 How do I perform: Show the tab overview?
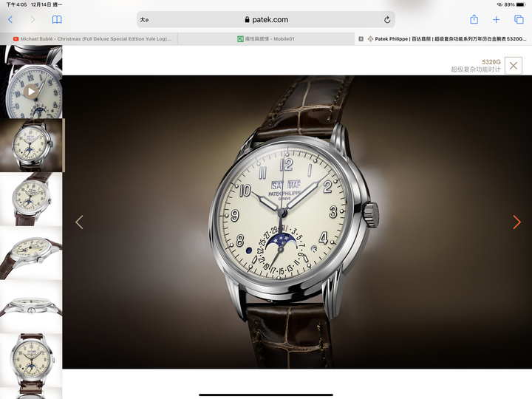[519, 19]
